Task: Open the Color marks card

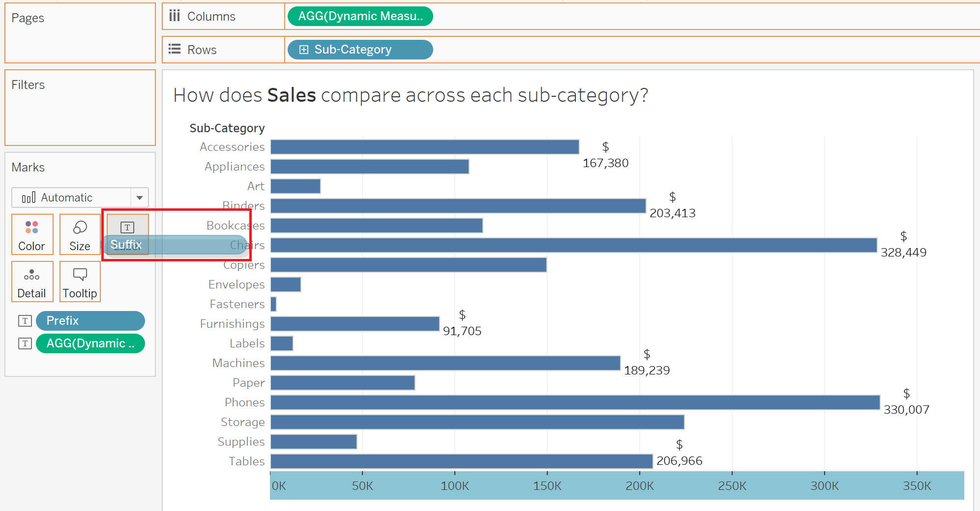Action: pos(32,234)
